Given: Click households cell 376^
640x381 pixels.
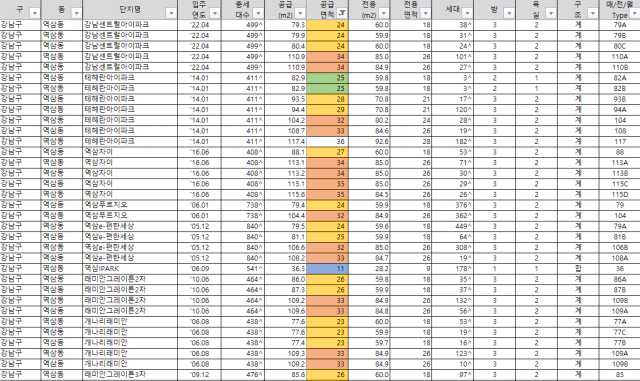Looking at the screenshot, I should click(x=453, y=205).
